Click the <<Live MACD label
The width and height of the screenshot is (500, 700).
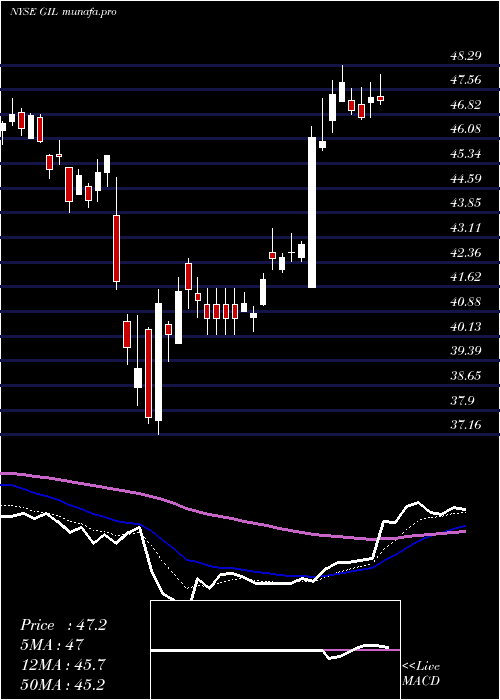(x=421, y=674)
